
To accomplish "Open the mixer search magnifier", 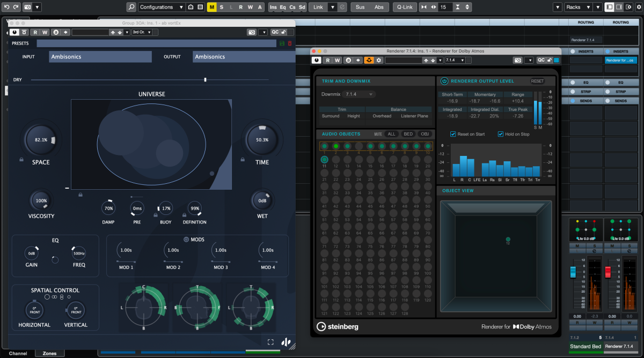I will click(131, 7).
